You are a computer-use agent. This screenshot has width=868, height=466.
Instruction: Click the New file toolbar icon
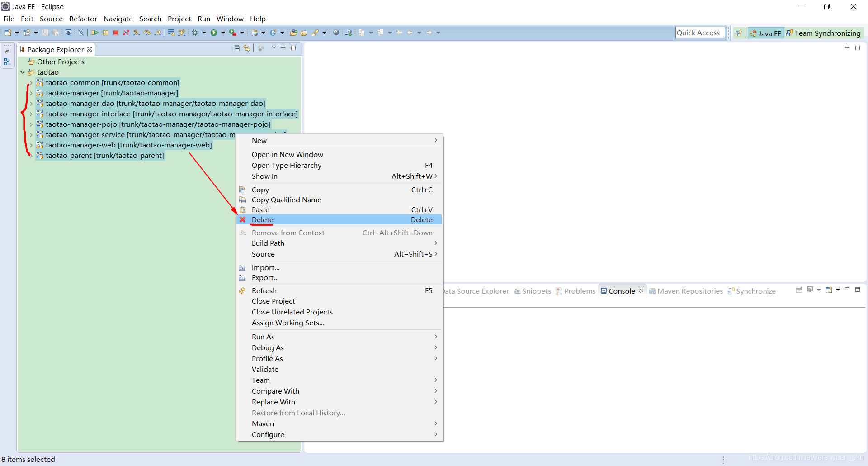(8, 33)
